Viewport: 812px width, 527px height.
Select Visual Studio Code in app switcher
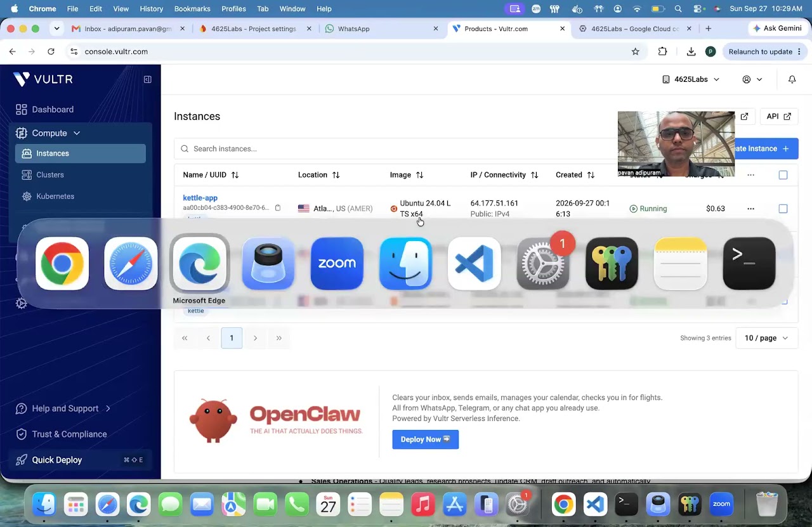(474, 263)
